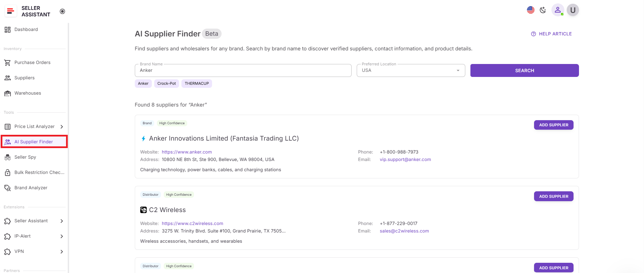644x273 pixels.
Task: Expand the Price List Analyzer submenu
Action: coord(62,127)
